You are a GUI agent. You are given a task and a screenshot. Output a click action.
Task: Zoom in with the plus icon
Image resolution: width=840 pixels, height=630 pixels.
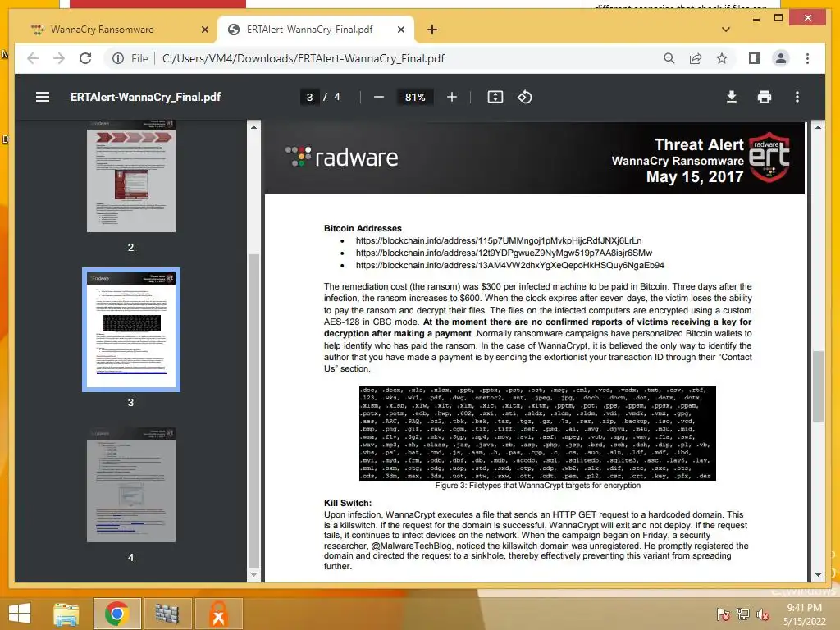point(452,97)
